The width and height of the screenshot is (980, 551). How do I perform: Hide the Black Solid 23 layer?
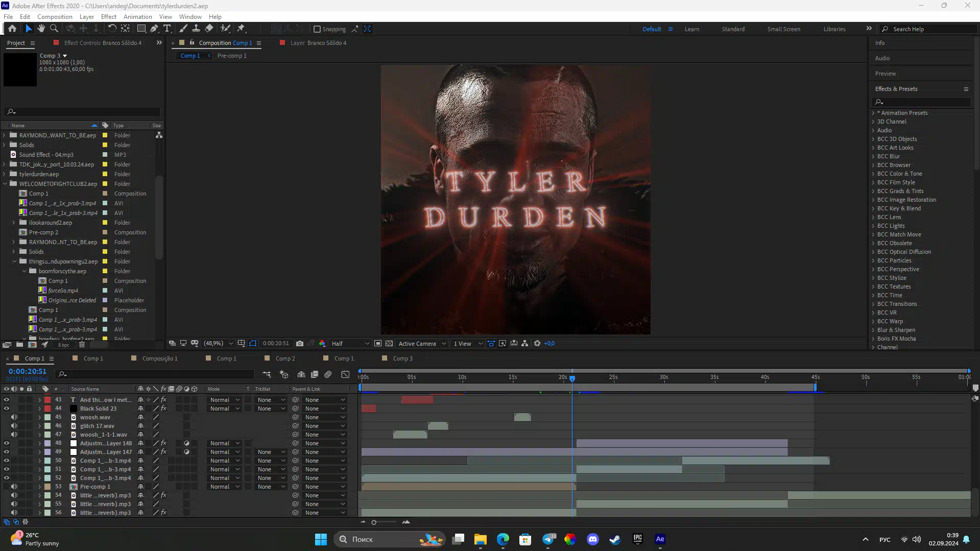[7, 409]
